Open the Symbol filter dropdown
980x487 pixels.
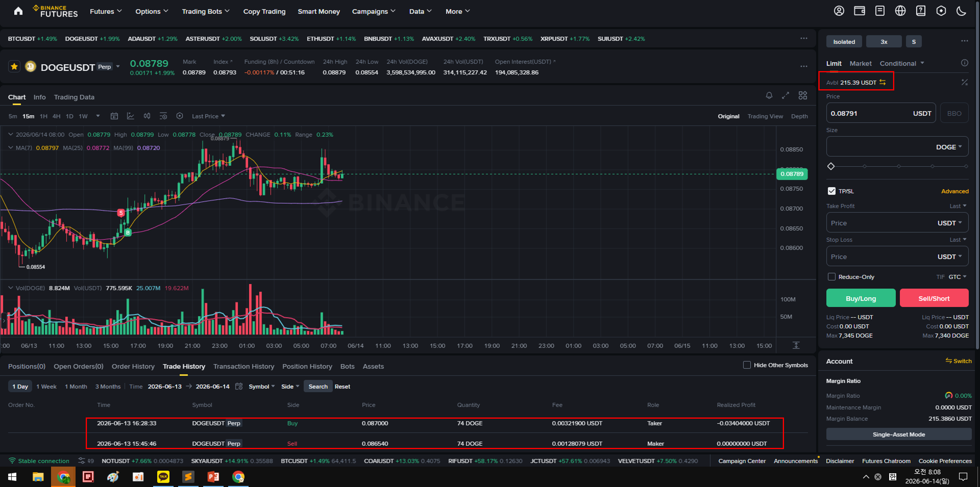[x=262, y=386]
